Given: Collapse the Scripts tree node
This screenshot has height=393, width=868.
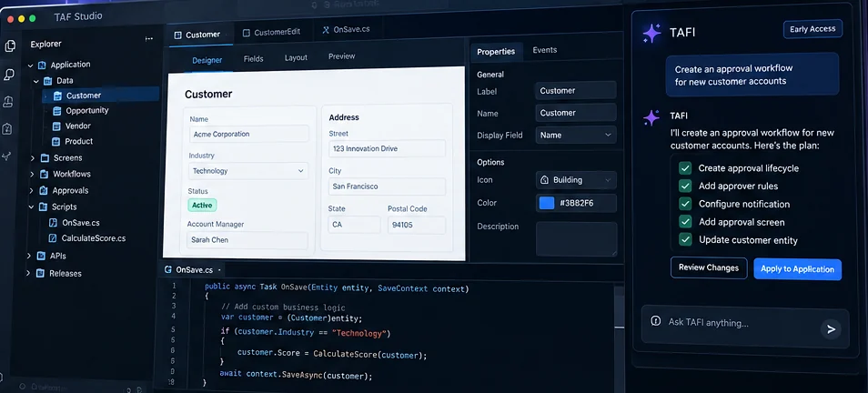Looking at the screenshot, I should [30, 207].
